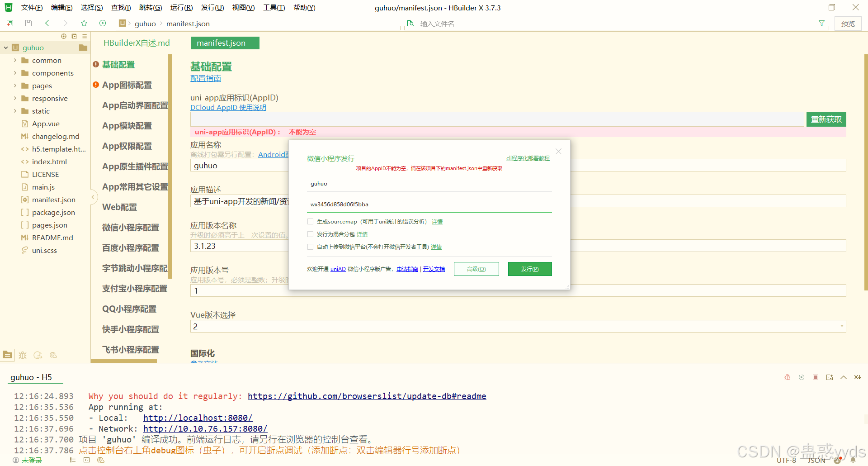Image resolution: width=868 pixels, height=466 pixels.
Task: Expand the components folder
Action: 15,73
